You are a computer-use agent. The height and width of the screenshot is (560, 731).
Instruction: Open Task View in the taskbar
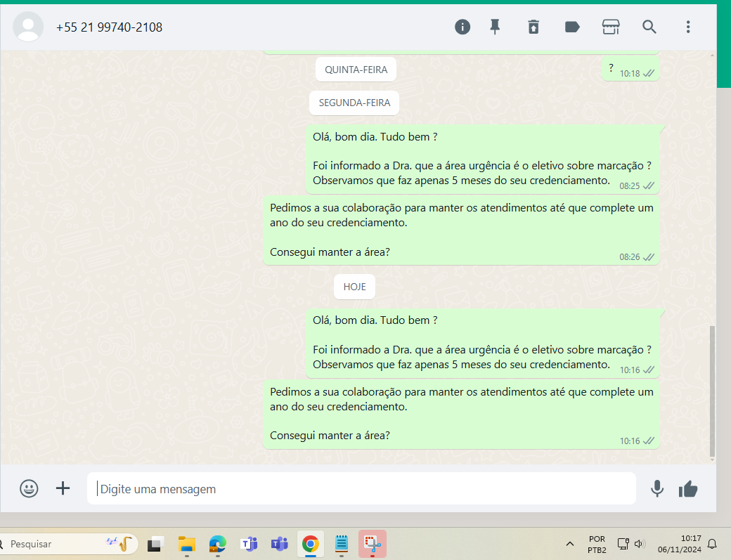click(x=156, y=544)
